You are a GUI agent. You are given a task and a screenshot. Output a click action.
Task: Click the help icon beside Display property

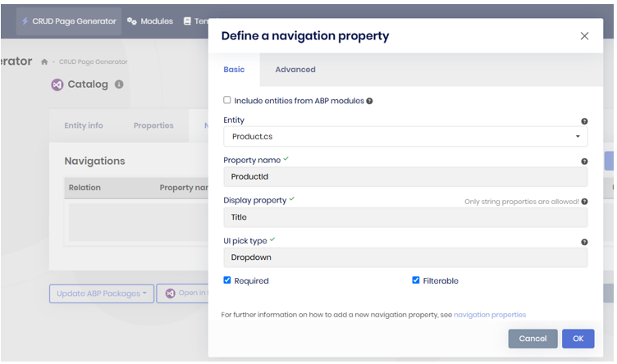coord(584,201)
